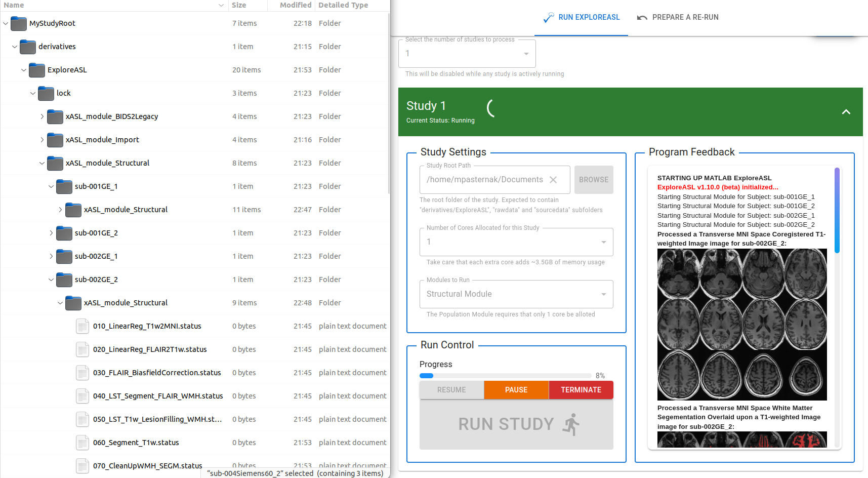Click the running man icon on Run Study
Image resolution: width=868 pixels, height=478 pixels.
point(571,424)
